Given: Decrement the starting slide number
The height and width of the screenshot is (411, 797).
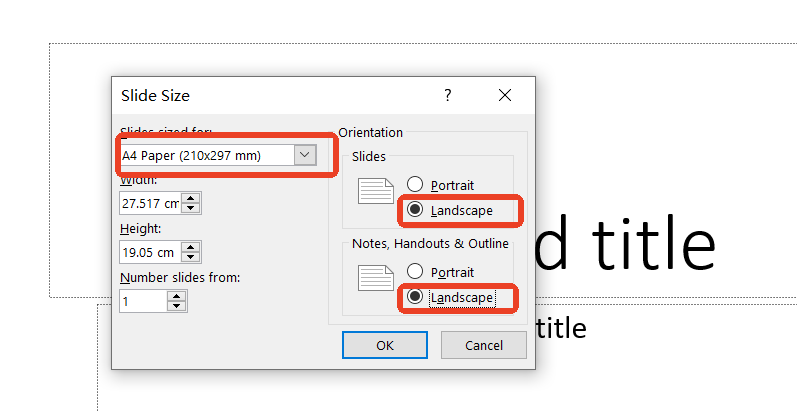Looking at the screenshot, I should click(x=177, y=307).
